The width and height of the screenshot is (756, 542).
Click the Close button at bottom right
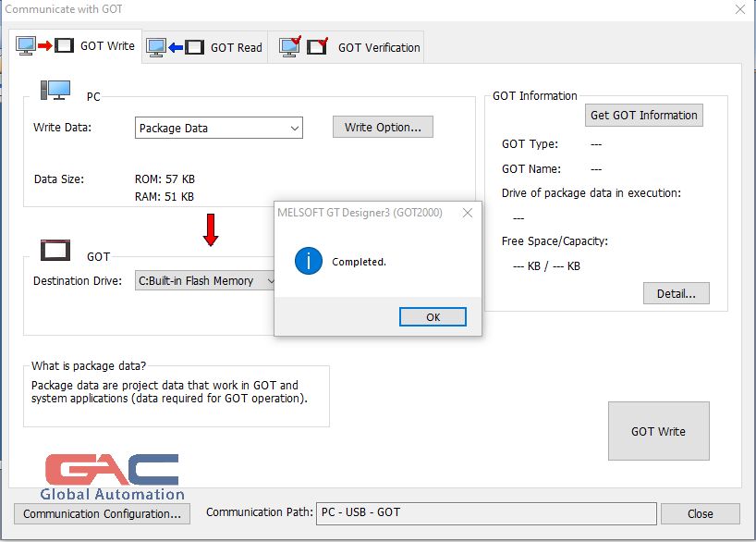[x=700, y=513]
